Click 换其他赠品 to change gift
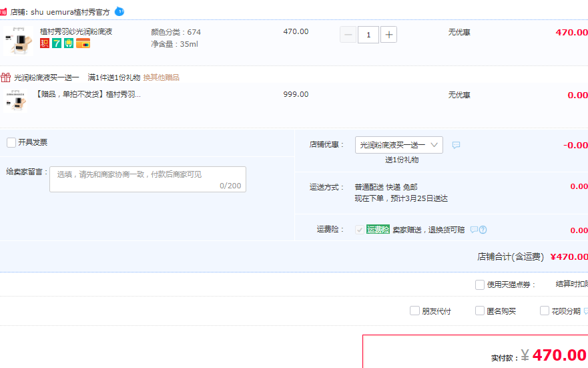The height and width of the screenshot is (368, 588). 162,77
